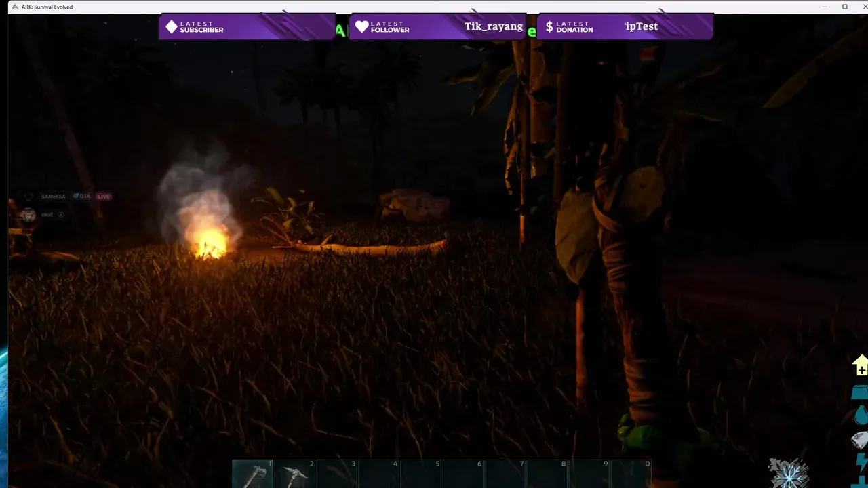Click the Latest Follower banner

click(x=437, y=26)
